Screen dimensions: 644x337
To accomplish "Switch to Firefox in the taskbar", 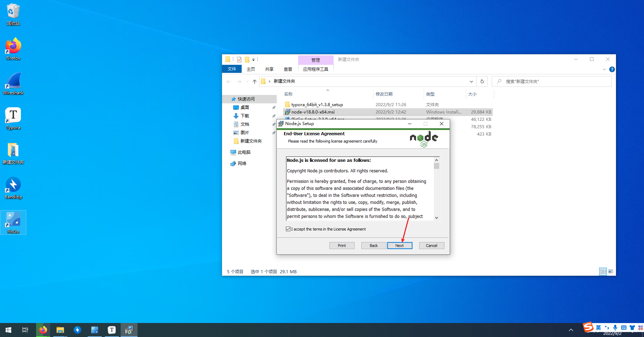I will click(x=43, y=330).
